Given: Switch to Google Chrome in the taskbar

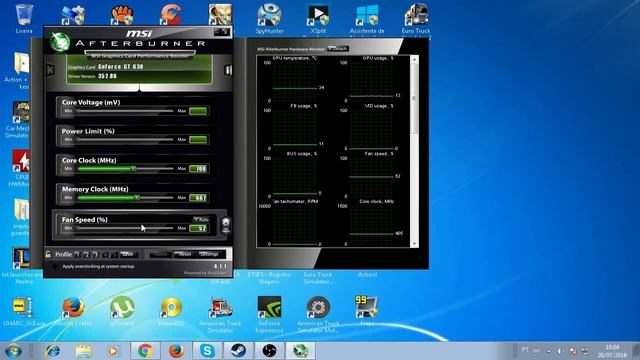Looking at the screenshot, I should pyautogui.click(x=145, y=351).
